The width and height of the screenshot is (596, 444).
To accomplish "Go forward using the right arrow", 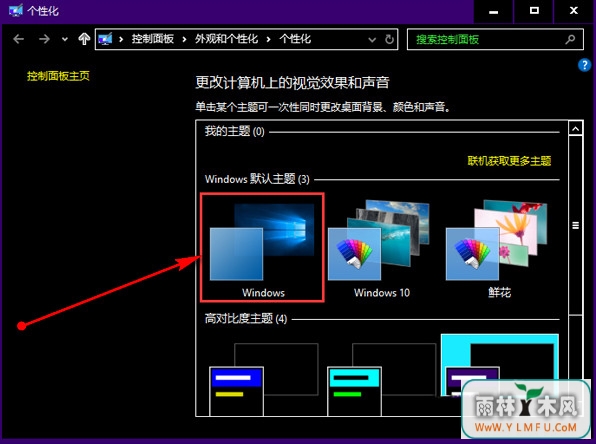I will [44, 39].
